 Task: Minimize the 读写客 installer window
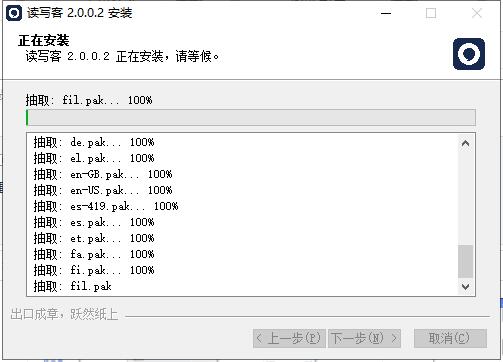(386, 13)
